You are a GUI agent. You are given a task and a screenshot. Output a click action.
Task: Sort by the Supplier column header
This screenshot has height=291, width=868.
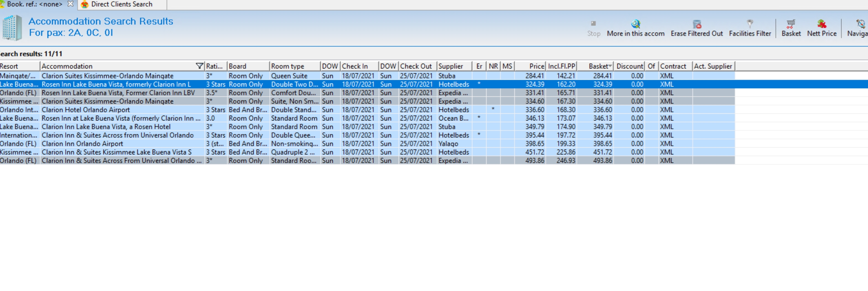(x=454, y=66)
